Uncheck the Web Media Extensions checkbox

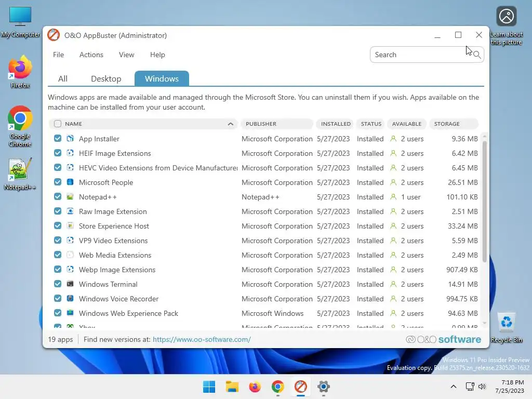[58, 255]
